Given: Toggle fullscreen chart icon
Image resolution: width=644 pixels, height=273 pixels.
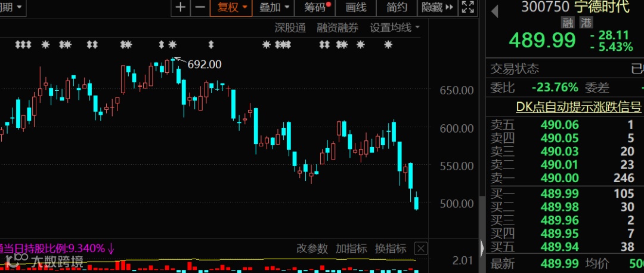Looking at the screenshot, I should [x=468, y=7].
